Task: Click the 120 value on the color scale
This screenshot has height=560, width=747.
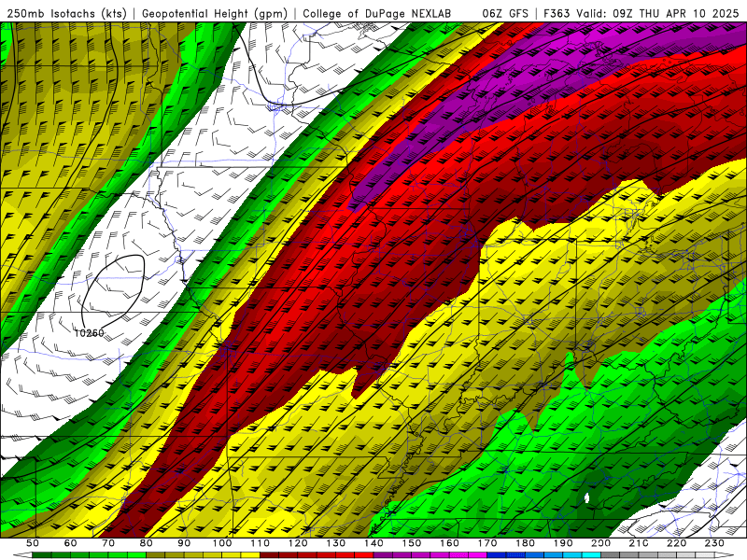Action: (x=298, y=543)
